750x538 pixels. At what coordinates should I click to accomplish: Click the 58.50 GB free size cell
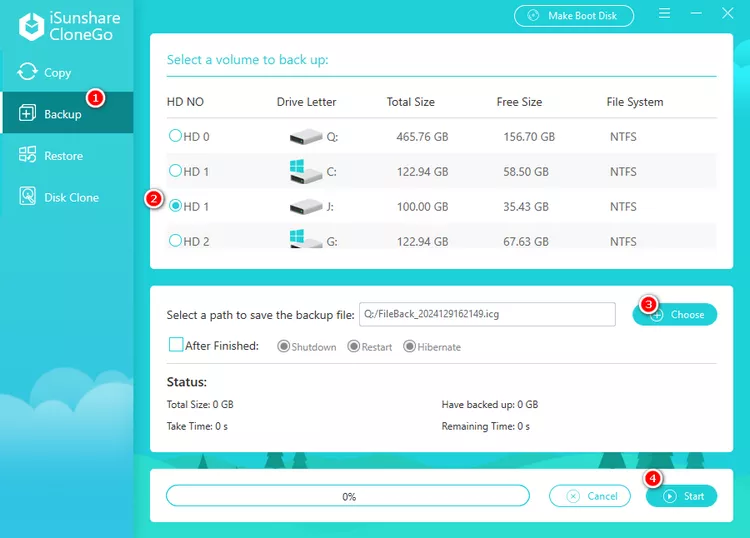coord(526,172)
